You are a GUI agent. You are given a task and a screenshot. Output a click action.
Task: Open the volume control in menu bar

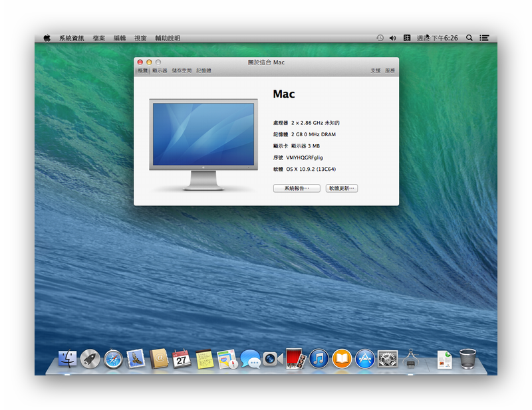[x=393, y=38]
